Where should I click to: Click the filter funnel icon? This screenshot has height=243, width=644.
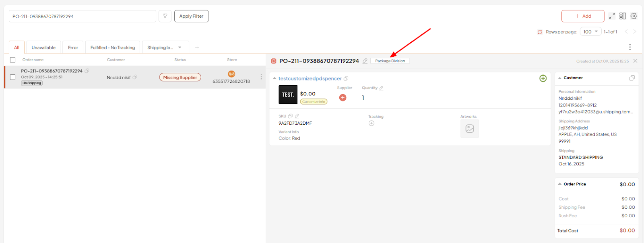click(165, 16)
